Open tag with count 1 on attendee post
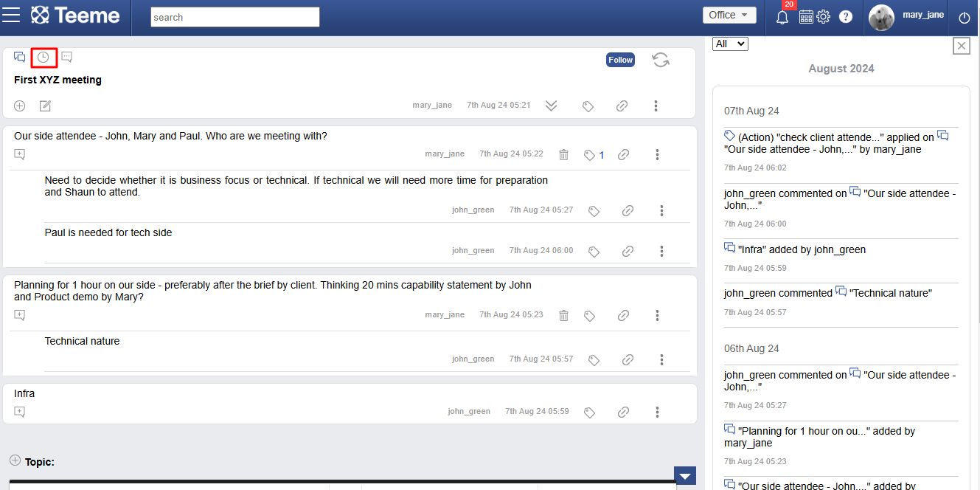The height and width of the screenshot is (490, 980). [594, 155]
